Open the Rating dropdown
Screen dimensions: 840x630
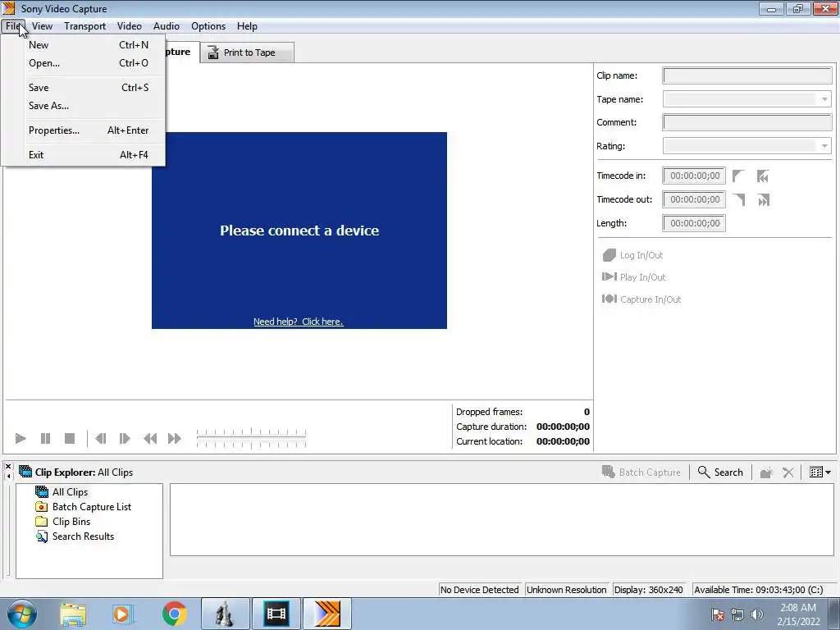tap(825, 146)
